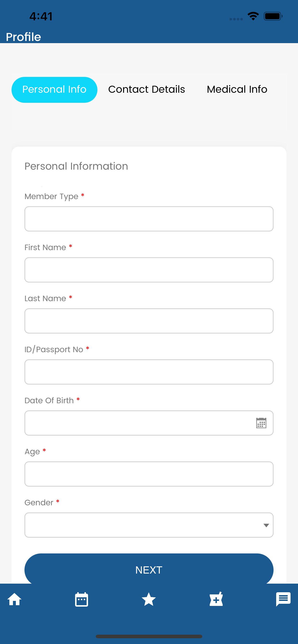Focus the Last Name input field
Viewport: 298px width, 644px height.
coord(149,321)
